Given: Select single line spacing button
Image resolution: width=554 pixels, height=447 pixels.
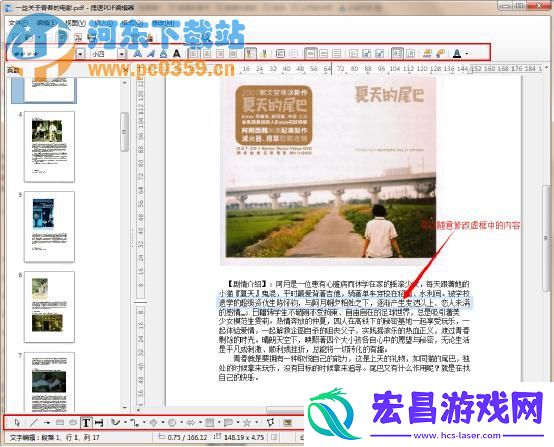Looking at the screenshot, I should (x=311, y=54).
